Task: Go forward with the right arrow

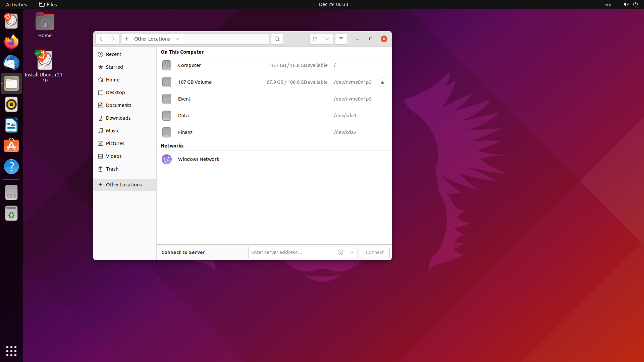Action: click(113, 39)
